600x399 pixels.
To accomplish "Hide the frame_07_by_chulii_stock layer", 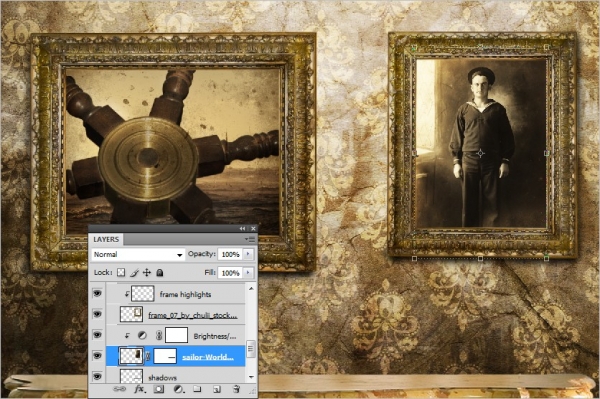I will pos(97,314).
